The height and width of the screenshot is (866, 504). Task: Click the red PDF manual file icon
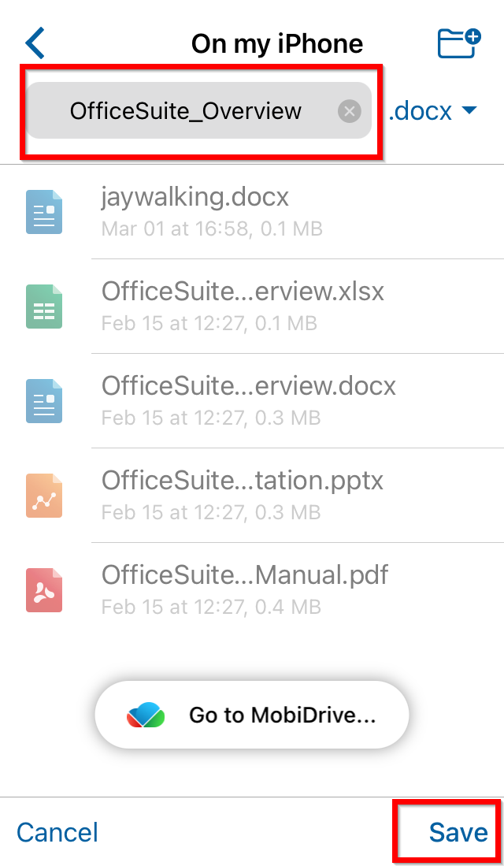point(44,590)
